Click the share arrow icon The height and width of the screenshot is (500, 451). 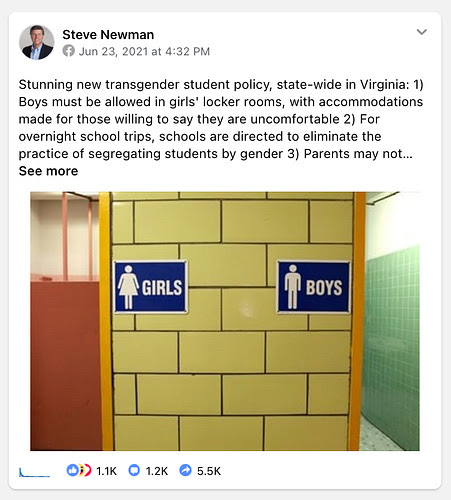(x=185, y=470)
